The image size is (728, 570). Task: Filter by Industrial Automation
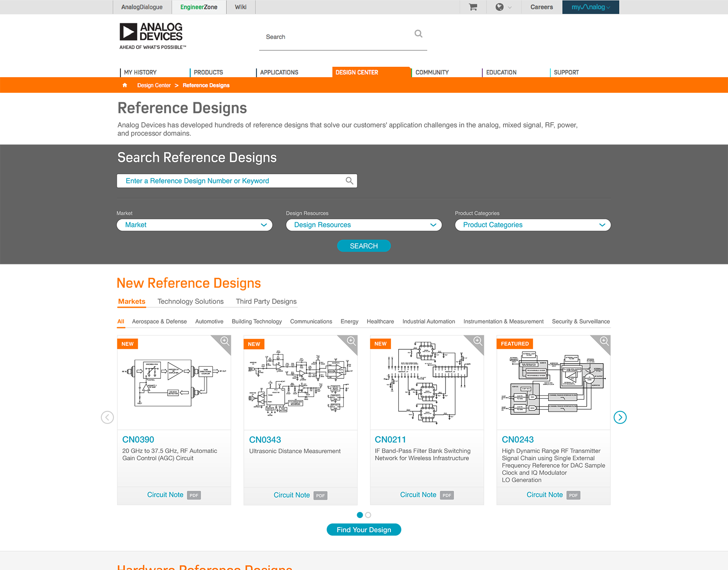429,321
